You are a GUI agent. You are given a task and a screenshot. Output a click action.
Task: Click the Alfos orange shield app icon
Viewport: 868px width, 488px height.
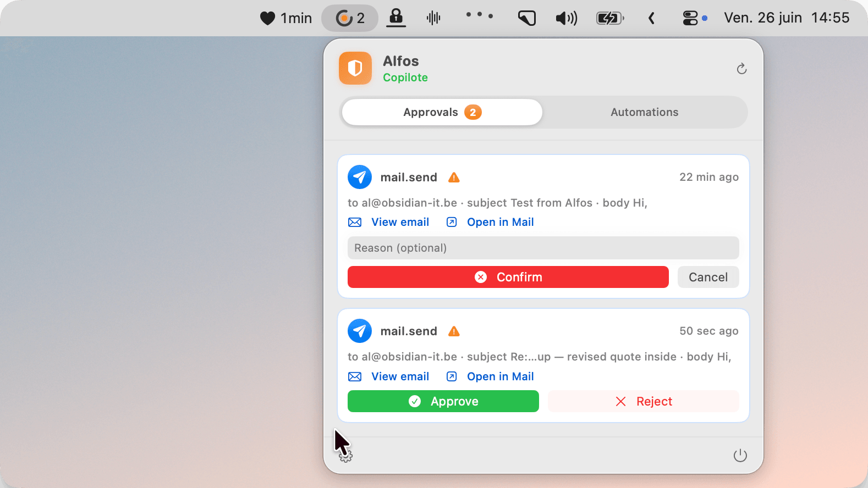pos(355,68)
